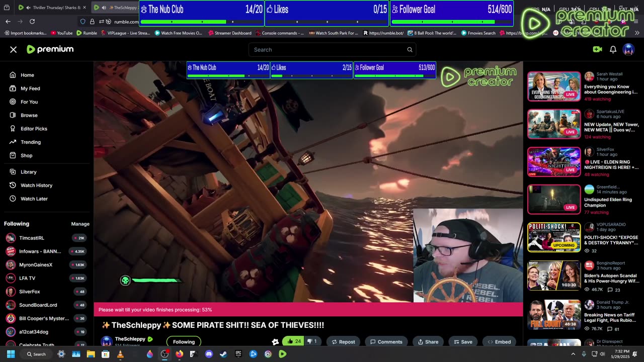The height and width of the screenshot is (362, 644).
Task: Mute audio icon on TheSchleppy tab
Action: pos(104,8)
